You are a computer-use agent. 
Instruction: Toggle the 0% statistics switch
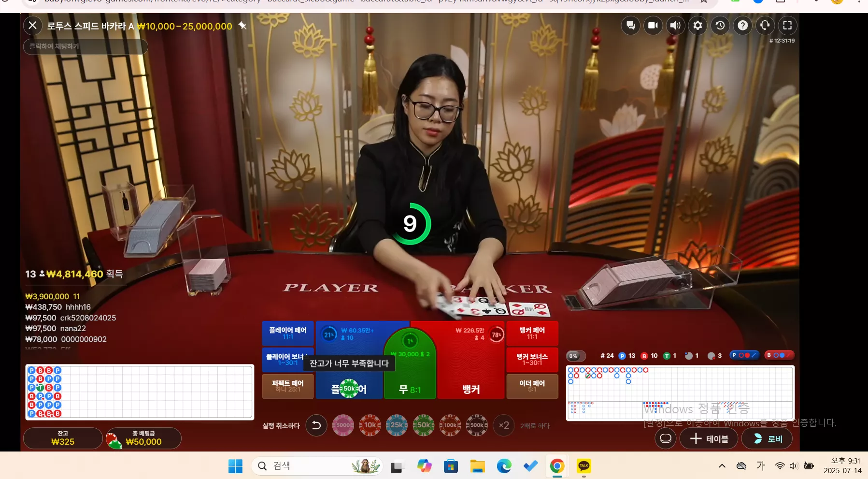click(576, 356)
